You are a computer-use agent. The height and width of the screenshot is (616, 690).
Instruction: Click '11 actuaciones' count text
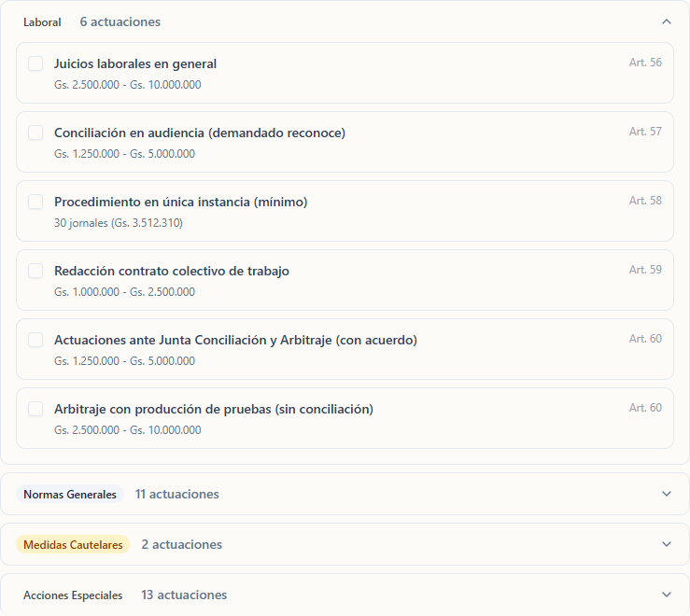point(176,494)
